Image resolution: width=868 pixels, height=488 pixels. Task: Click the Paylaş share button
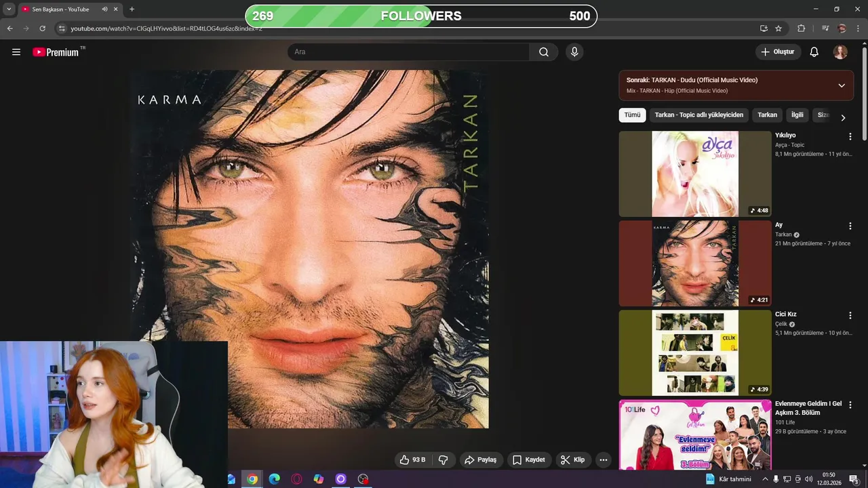(x=481, y=460)
